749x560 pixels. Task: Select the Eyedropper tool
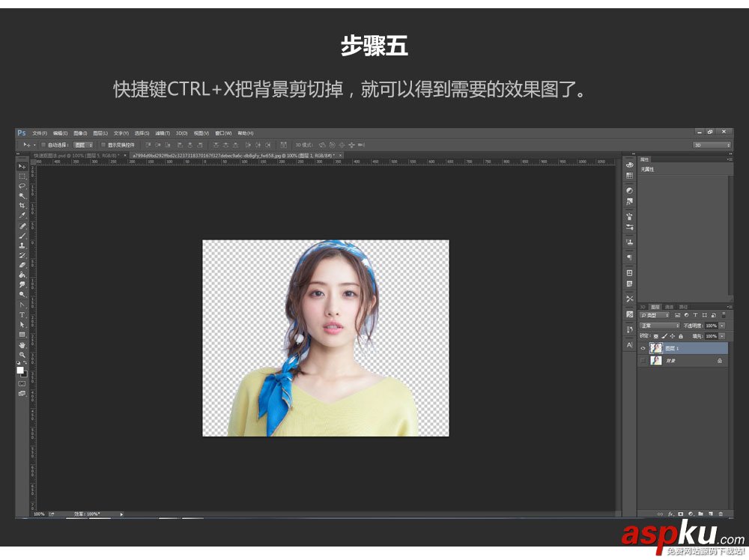(22, 216)
